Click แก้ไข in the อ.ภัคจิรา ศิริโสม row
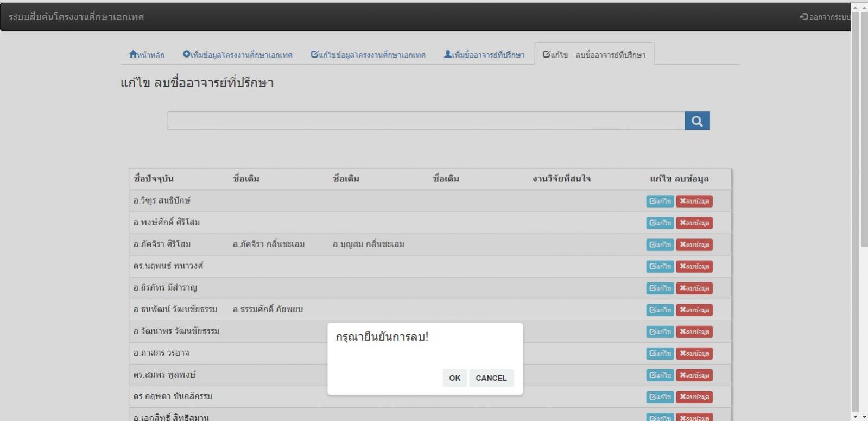The width and height of the screenshot is (868, 421). point(660,244)
